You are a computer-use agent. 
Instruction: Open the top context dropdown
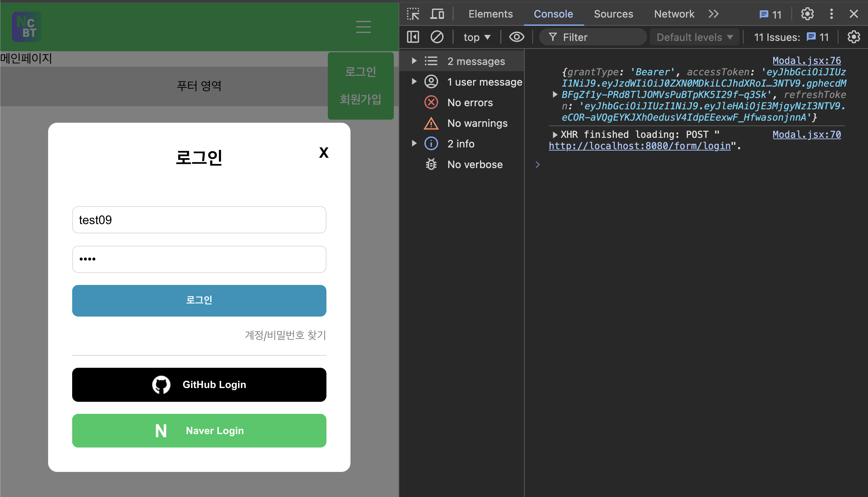coord(477,37)
